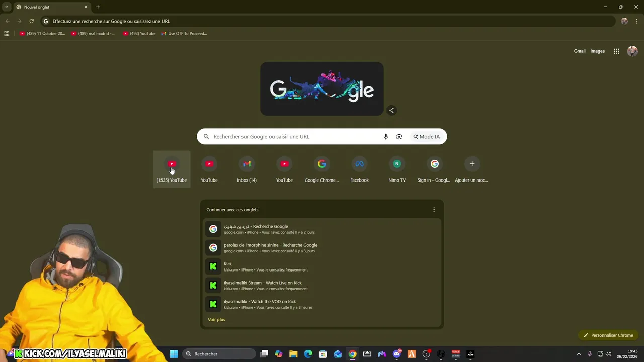This screenshot has height=362, width=644.
Task: Add a shortcut with the plus tile
Action: (x=472, y=169)
